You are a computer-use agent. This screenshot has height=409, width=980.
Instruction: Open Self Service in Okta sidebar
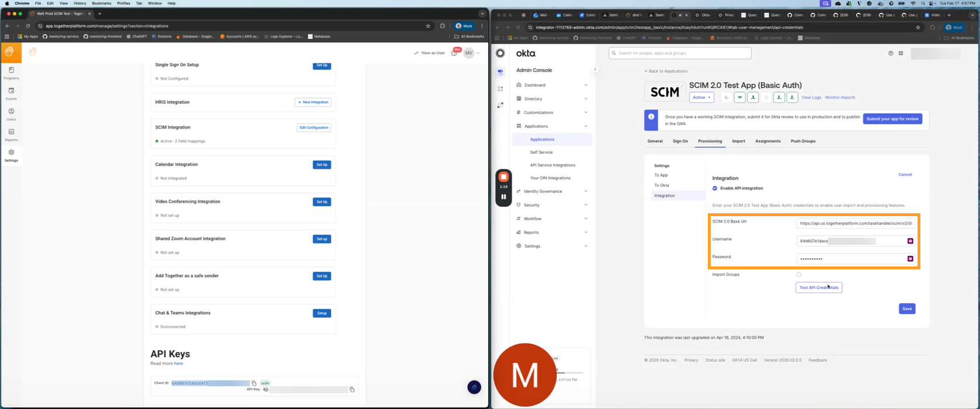541,152
